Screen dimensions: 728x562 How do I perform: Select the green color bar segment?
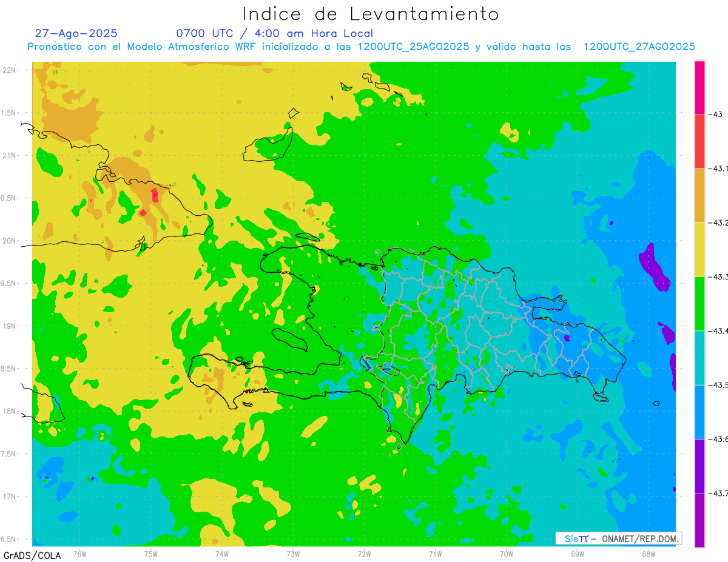(699, 303)
